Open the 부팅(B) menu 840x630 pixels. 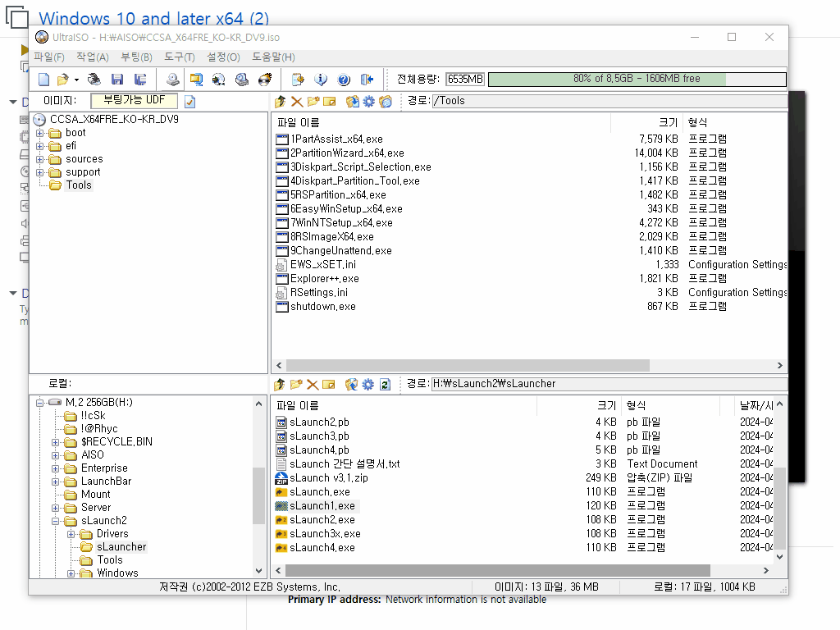point(137,57)
